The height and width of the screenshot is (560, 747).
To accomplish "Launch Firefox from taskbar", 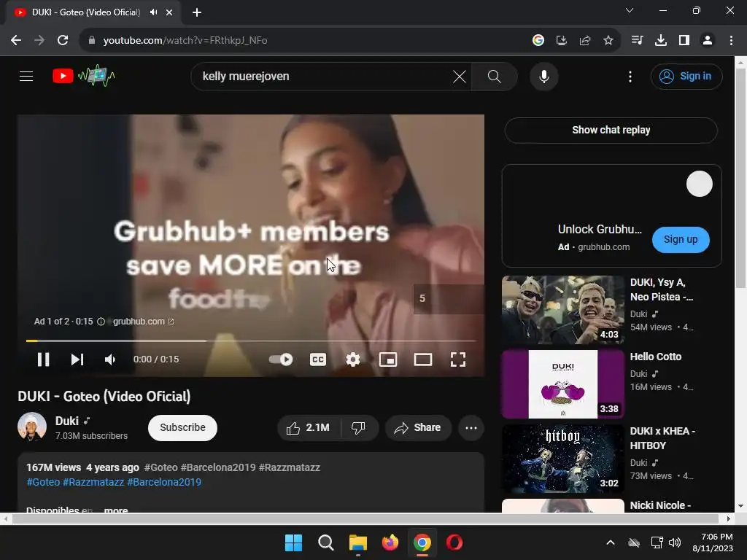I will [x=390, y=542].
